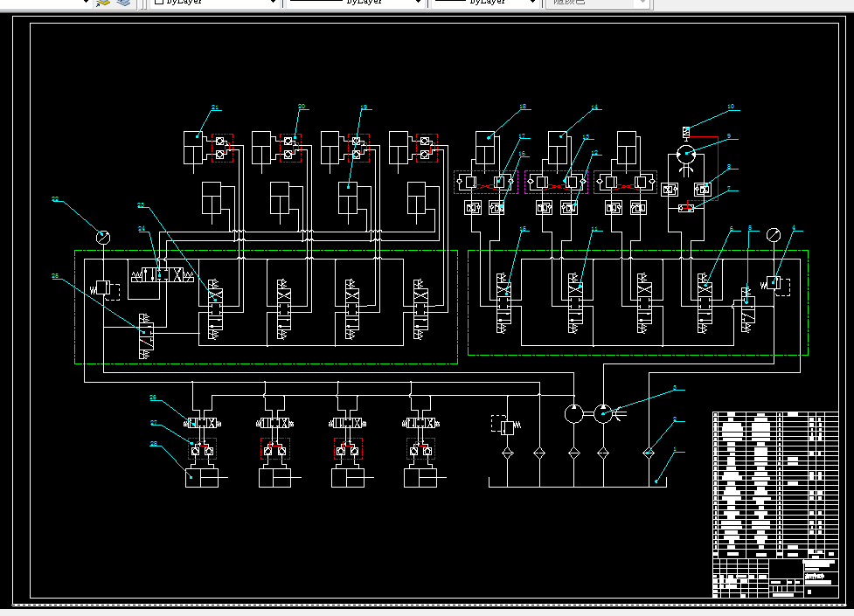Select the horizontal cylinder labeled 28
The height and width of the screenshot is (616, 854).
(x=203, y=478)
